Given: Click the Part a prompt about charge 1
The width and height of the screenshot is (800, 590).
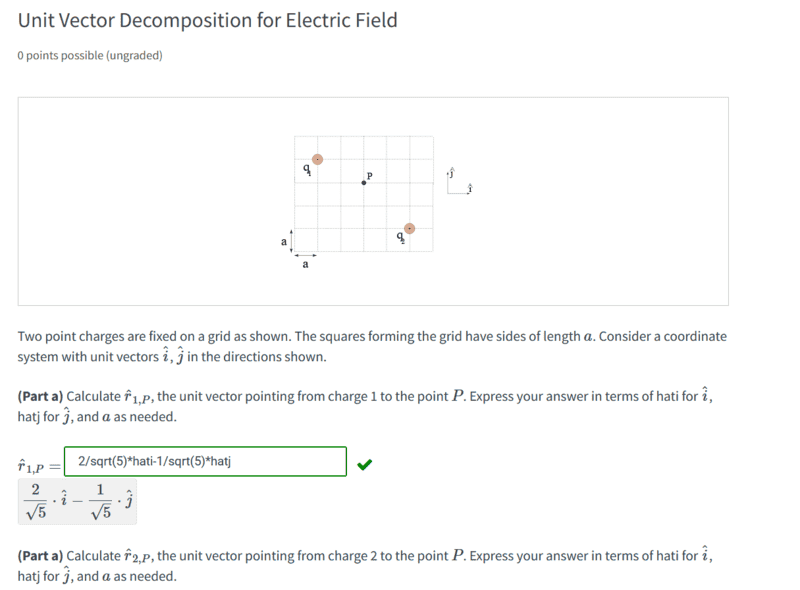Looking at the screenshot, I should point(365,405).
